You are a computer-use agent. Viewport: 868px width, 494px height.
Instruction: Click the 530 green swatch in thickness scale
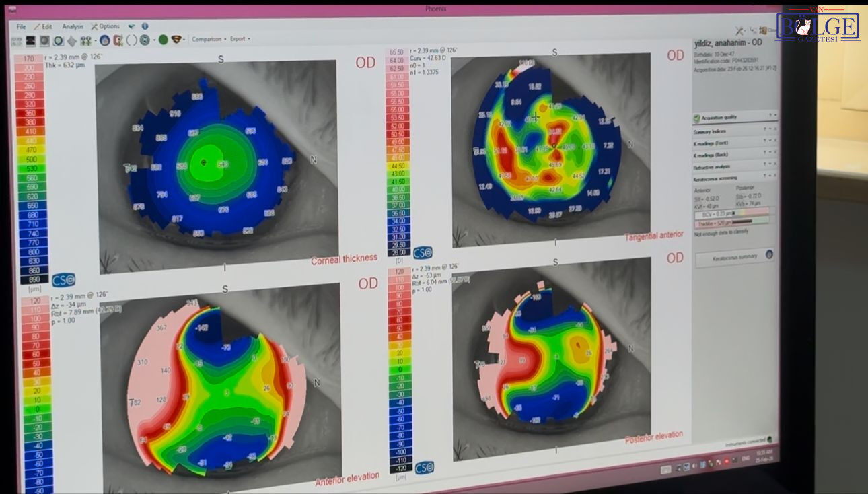(x=29, y=168)
